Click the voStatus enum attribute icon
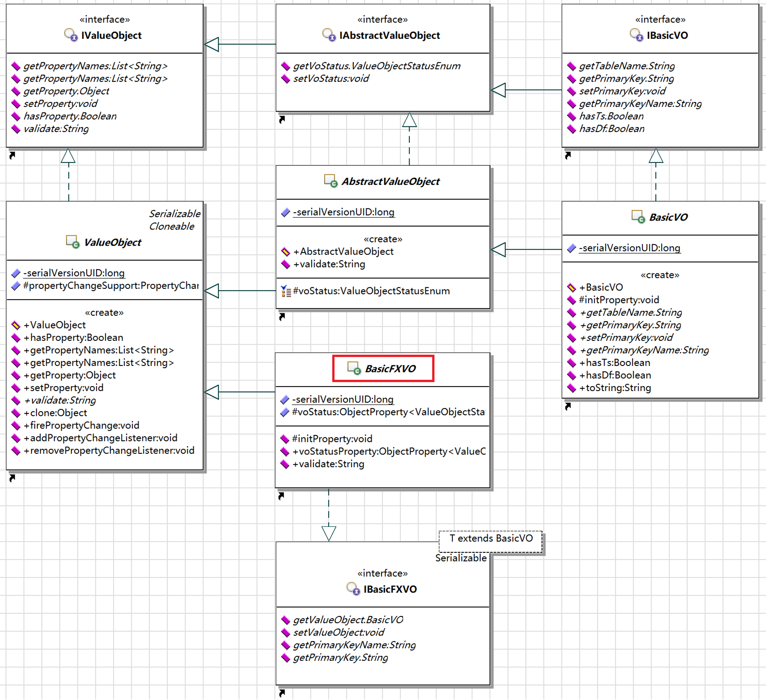The height and width of the screenshot is (700, 766). pyautogui.click(x=286, y=291)
